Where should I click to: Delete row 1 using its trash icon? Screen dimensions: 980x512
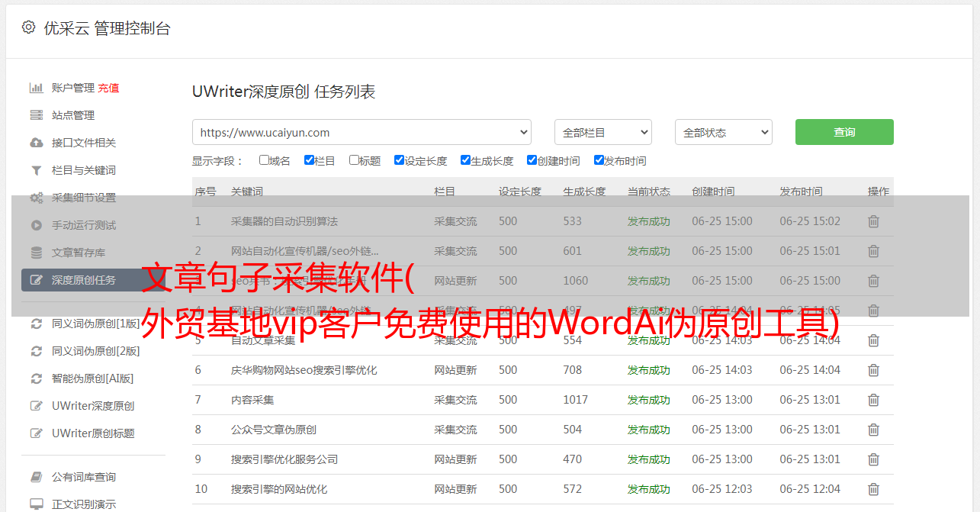(x=873, y=221)
